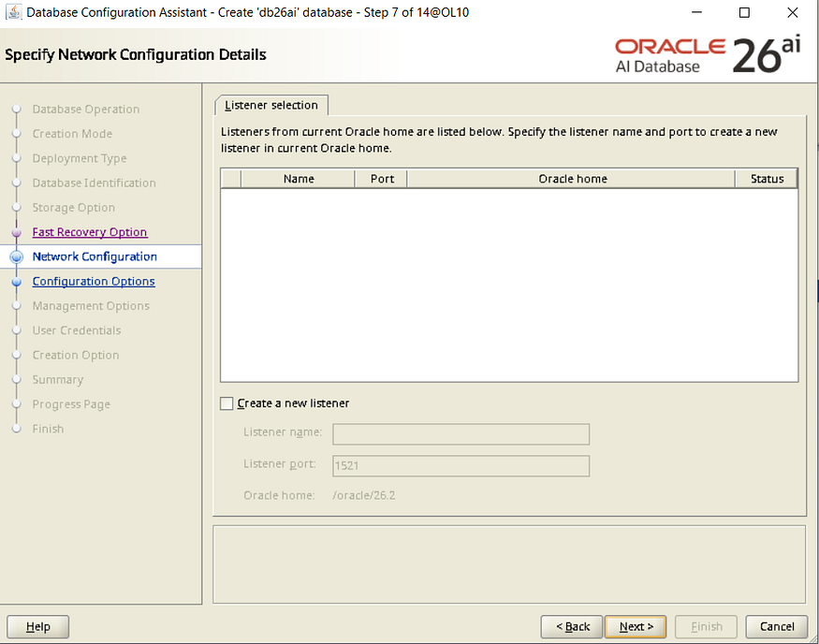Cancel the database creation wizard

pos(777,626)
